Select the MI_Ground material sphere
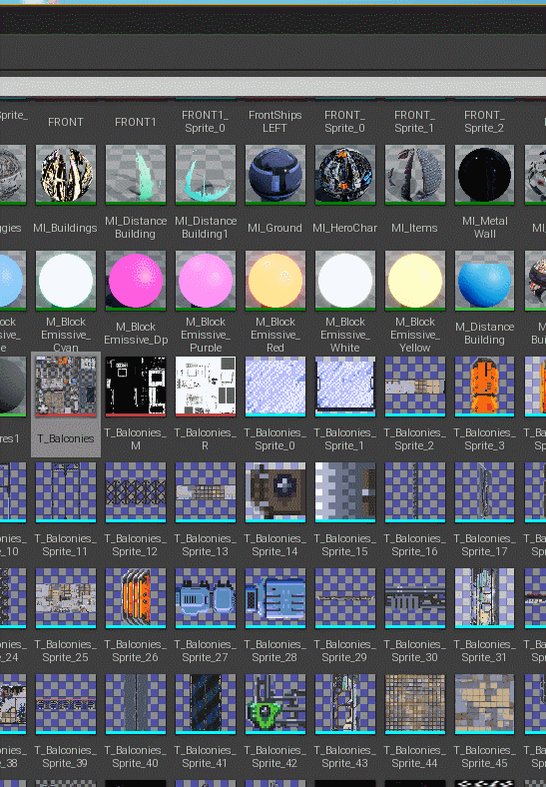 [275, 175]
